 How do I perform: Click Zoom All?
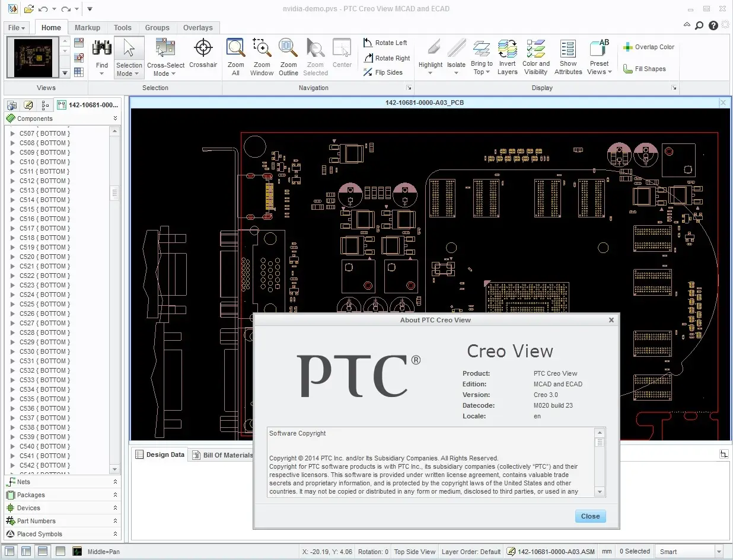pyautogui.click(x=235, y=57)
